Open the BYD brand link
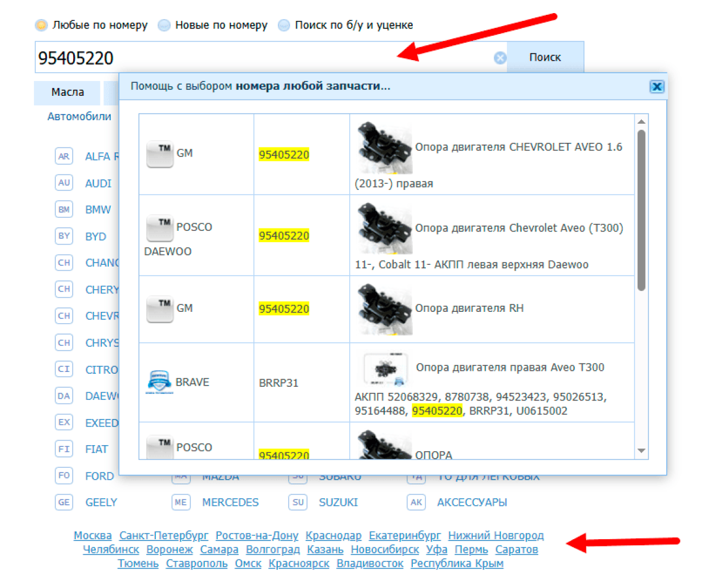702x588 pixels. click(x=96, y=236)
